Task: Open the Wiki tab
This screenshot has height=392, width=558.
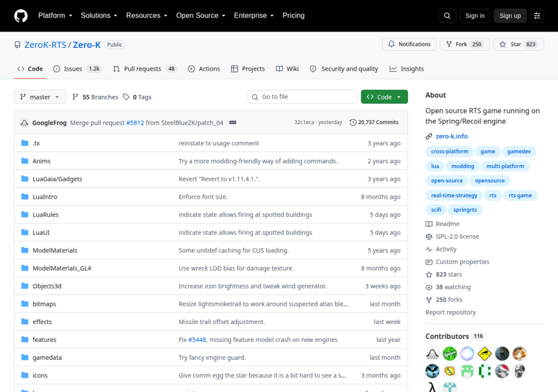Action: click(x=287, y=69)
